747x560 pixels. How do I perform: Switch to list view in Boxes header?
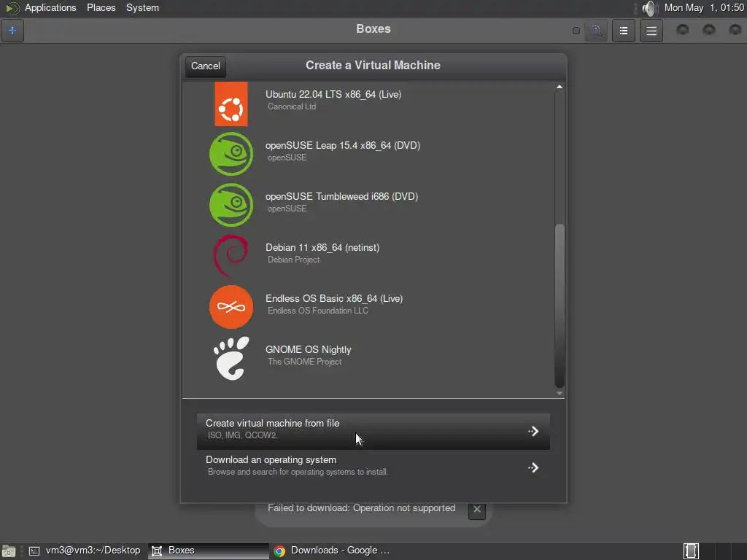click(x=624, y=31)
